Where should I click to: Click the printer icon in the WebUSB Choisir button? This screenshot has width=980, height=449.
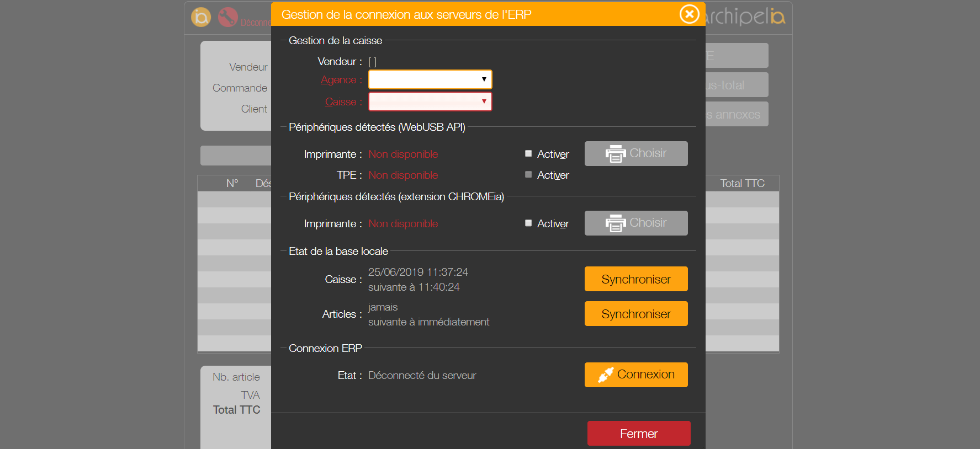pyautogui.click(x=615, y=154)
